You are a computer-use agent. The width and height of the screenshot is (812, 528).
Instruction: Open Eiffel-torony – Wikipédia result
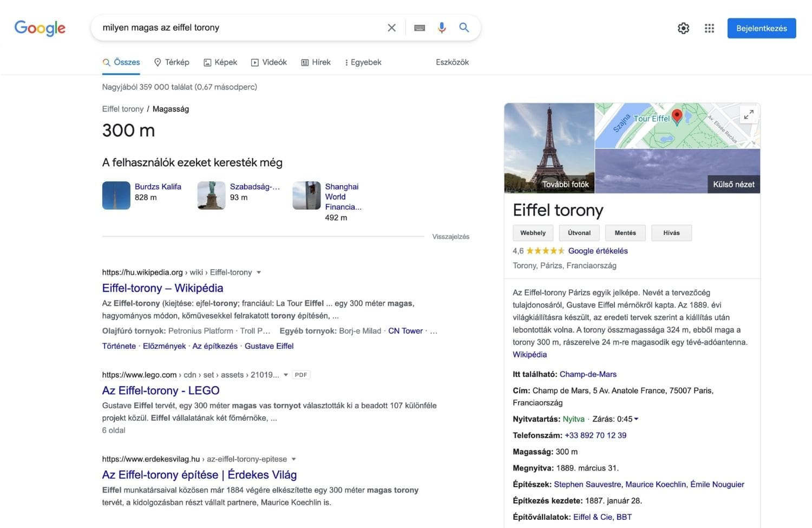163,288
